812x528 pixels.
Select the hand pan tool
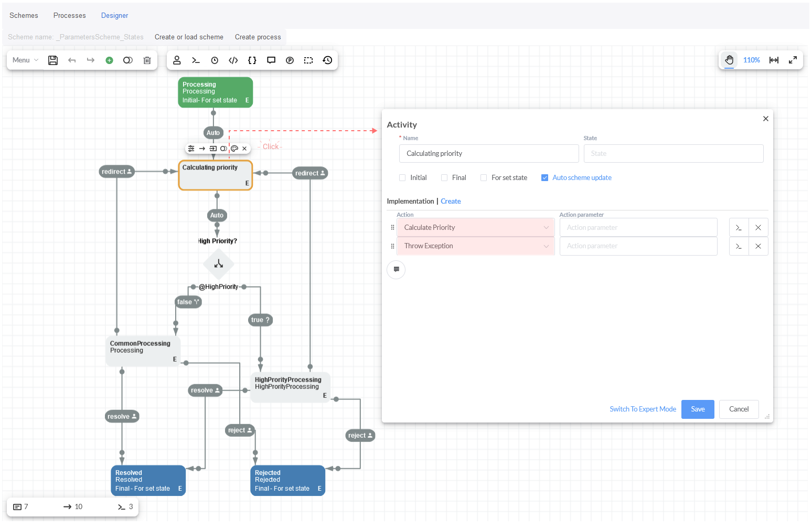tap(729, 60)
